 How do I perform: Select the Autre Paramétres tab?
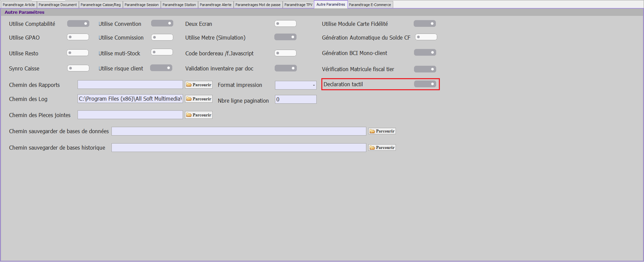click(x=331, y=4)
